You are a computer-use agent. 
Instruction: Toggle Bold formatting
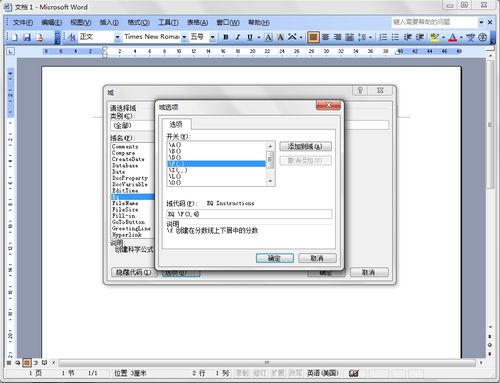[x=226, y=37]
